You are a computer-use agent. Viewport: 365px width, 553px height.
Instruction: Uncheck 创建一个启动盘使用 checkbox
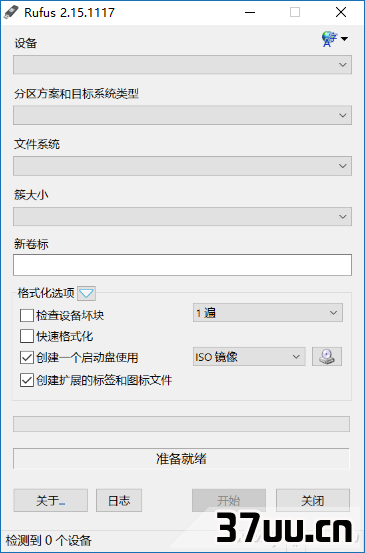pyautogui.click(x=27, y=358)
